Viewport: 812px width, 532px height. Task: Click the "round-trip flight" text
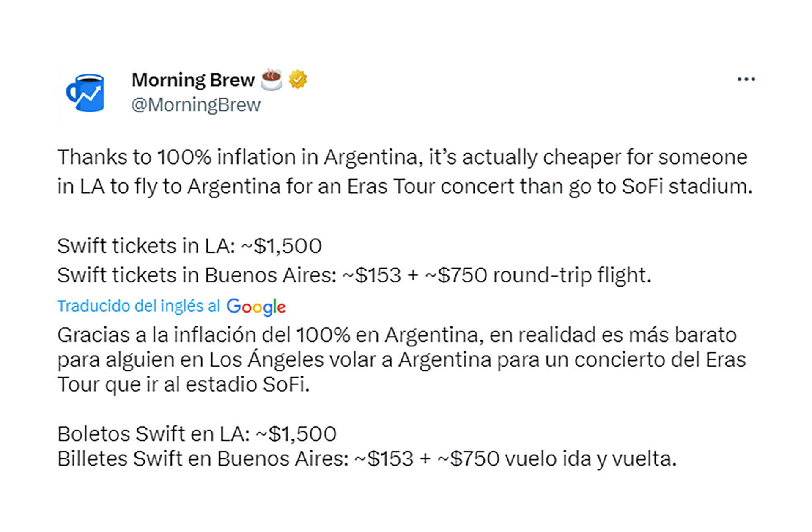572,275
